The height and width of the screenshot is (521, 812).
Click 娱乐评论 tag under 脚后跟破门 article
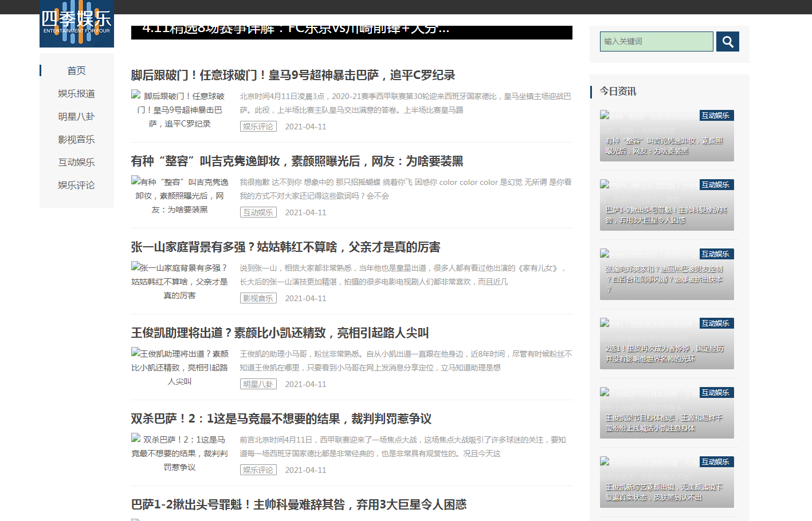(x=258, y=127)
